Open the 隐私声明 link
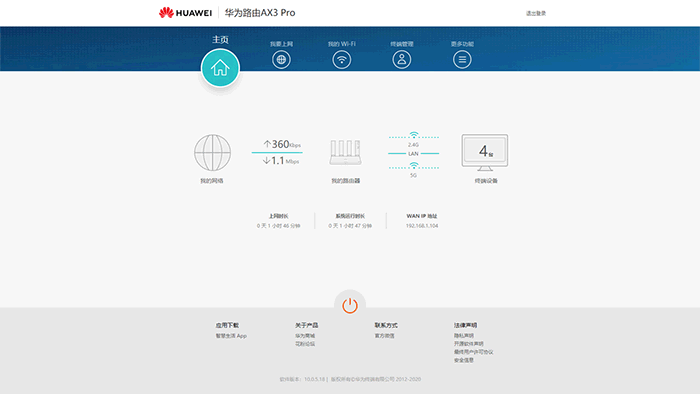 (464, 336)
